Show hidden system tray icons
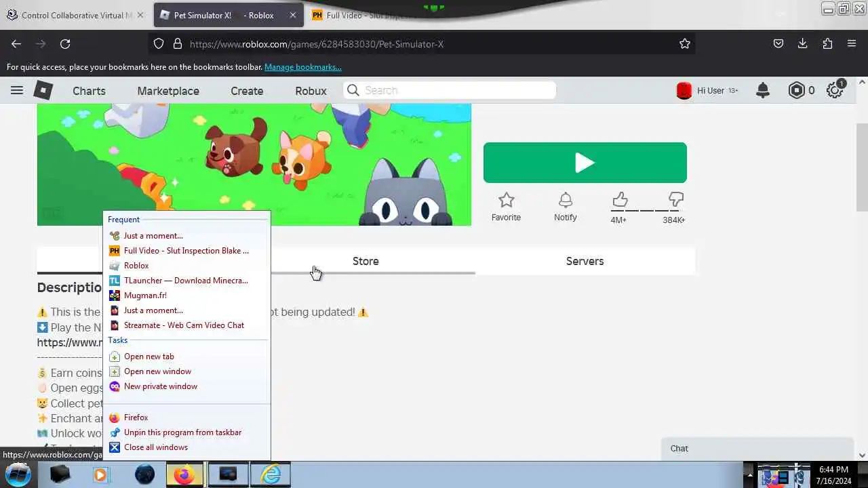The width and height of the screenshot is (868, 488). pos(749,474)
